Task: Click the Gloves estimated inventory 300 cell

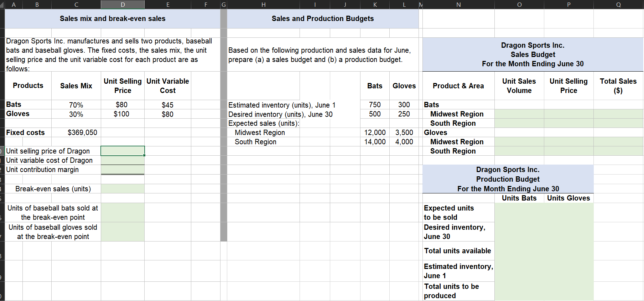Action: pyautogui.click(x=404, y=105)
